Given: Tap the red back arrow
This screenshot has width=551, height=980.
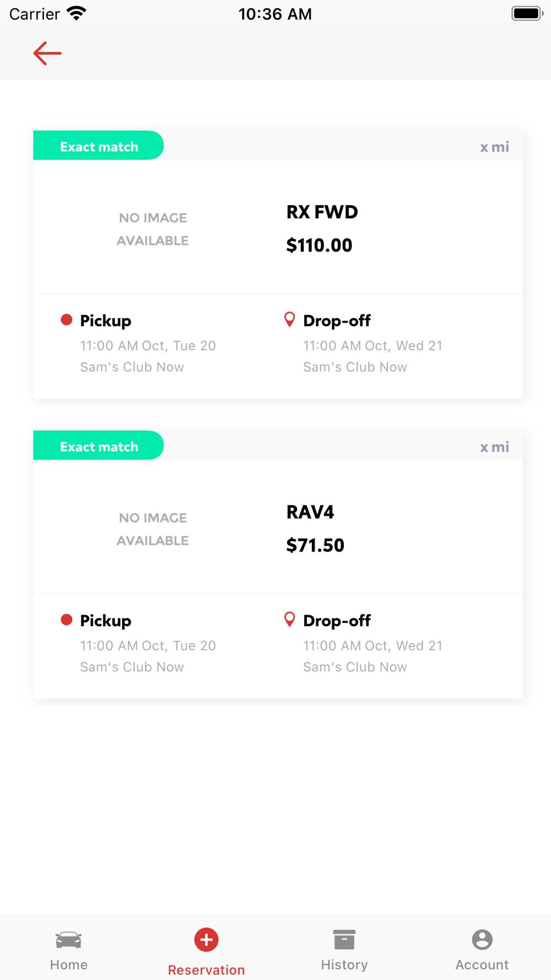Looking at the screenshot, I should 47,53.
